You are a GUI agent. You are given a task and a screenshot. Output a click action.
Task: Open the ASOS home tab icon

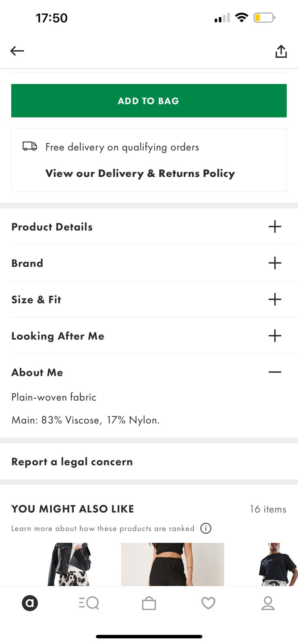tap(30, 603)
